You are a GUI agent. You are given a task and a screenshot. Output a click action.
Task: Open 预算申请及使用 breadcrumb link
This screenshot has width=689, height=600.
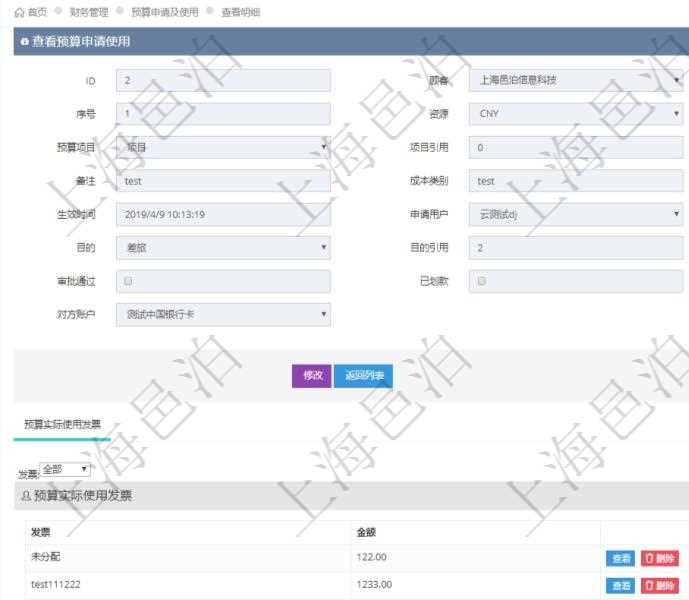click(164, 12)
